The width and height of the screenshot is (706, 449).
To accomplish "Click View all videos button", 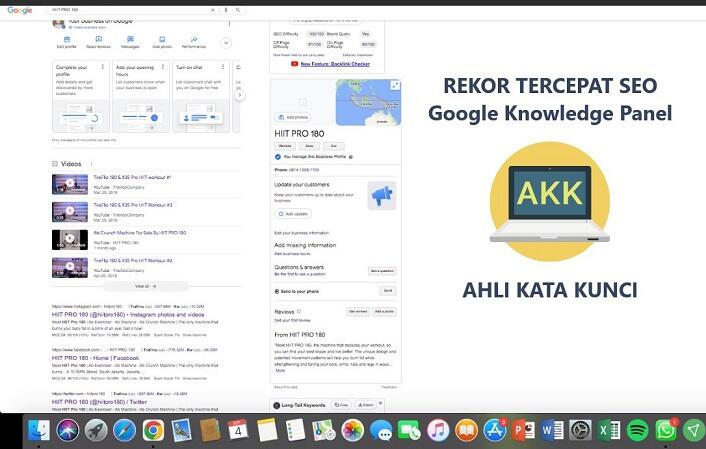I will coord(145,286).
